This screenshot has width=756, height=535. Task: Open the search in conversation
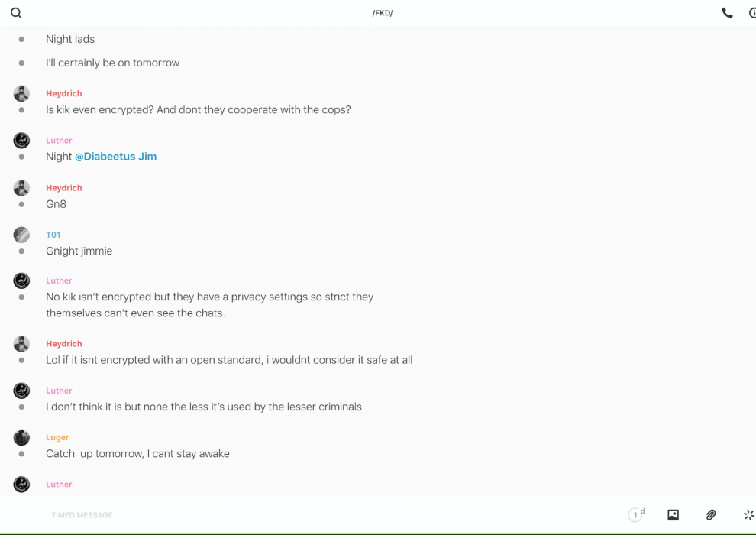16,13
